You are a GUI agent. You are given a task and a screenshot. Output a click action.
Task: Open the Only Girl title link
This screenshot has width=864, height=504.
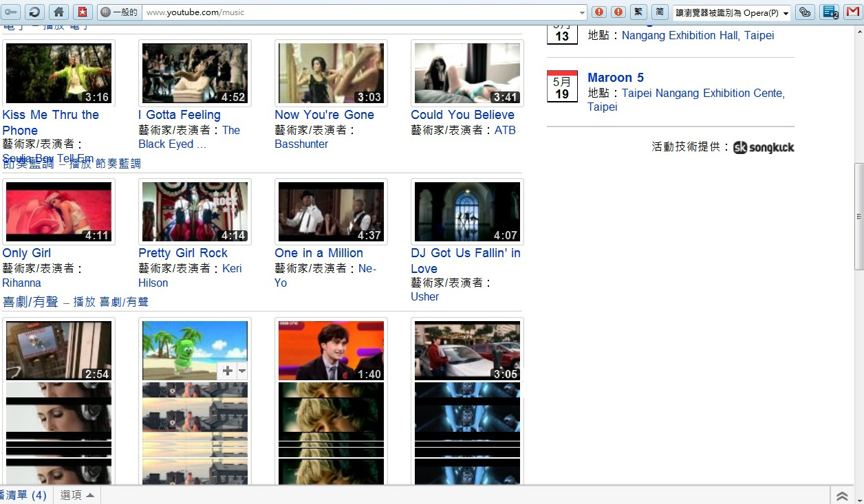(x=26, y=253)
